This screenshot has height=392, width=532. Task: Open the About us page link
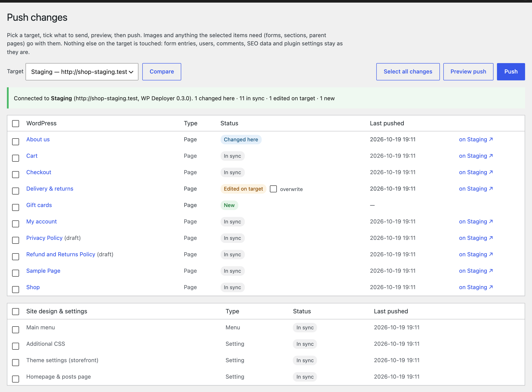click(38, 140)
